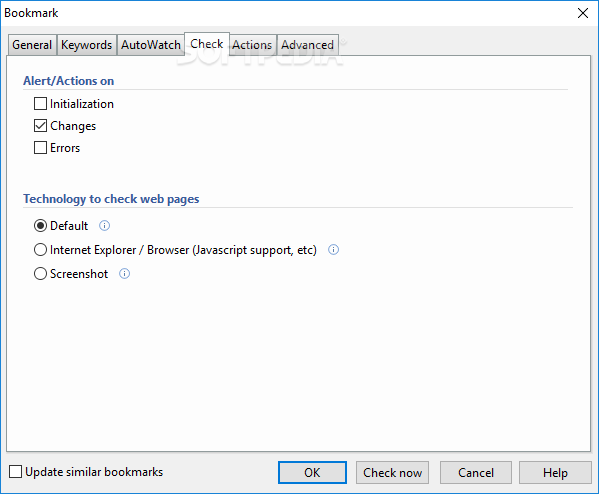Screen dimensions: 599x494
Task: Open the Actions tab
Action: pyautogui.click(x=252, y=45)
